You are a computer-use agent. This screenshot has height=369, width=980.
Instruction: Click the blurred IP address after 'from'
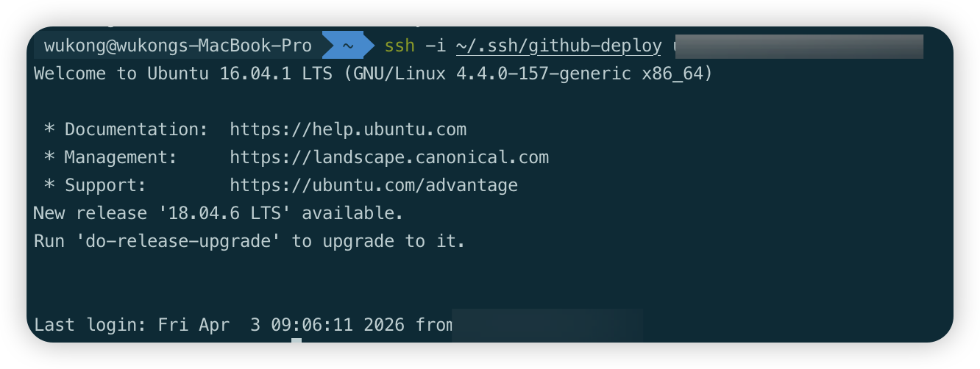[x=547, y=324]
